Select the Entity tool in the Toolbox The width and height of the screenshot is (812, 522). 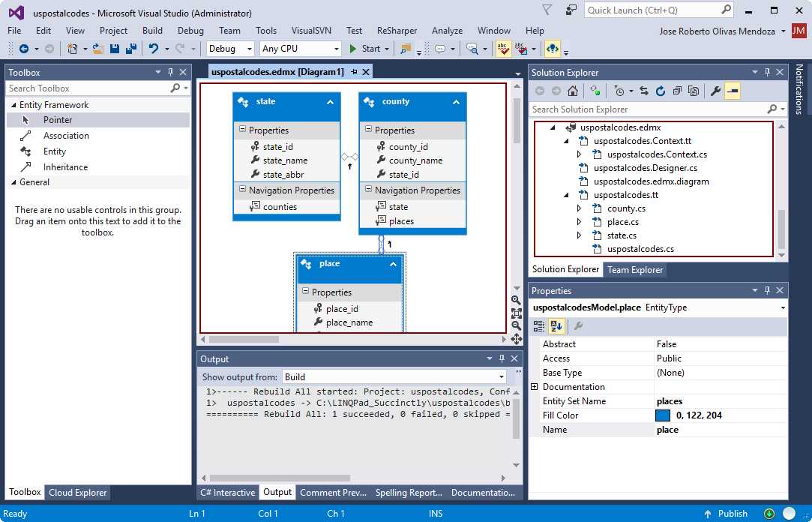98,151
